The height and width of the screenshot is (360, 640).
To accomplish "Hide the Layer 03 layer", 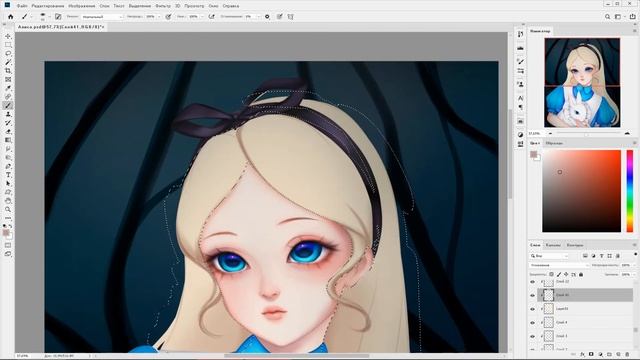I will coord(532,309).
